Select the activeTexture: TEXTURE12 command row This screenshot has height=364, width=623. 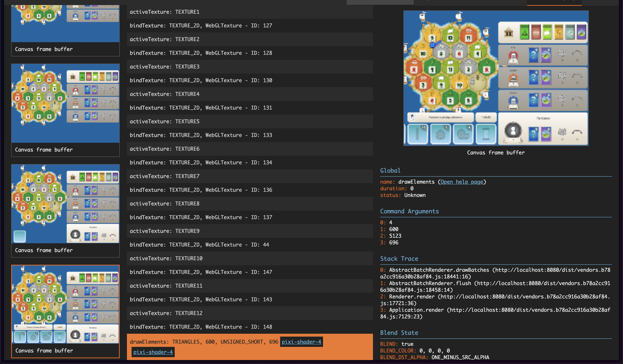coord(250,313)
